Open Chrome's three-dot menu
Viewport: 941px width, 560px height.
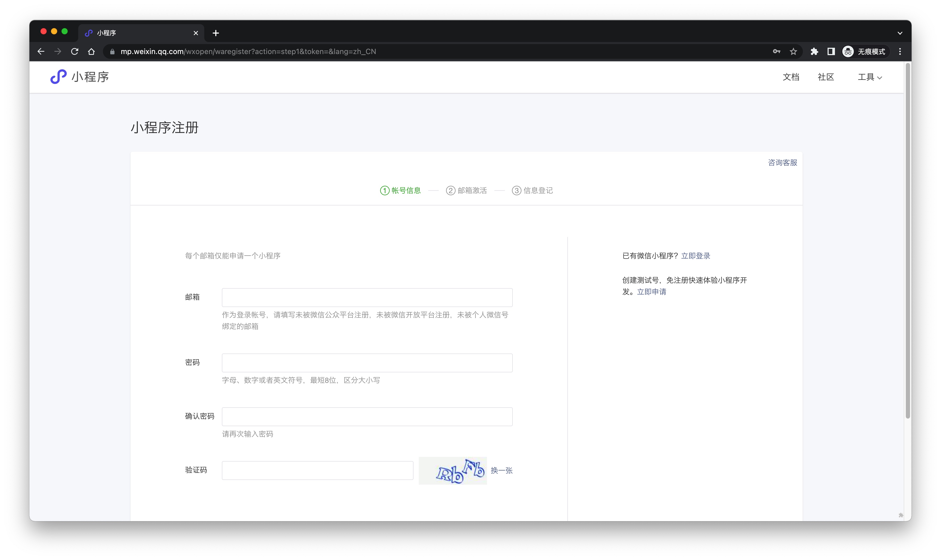pos(900,51)
